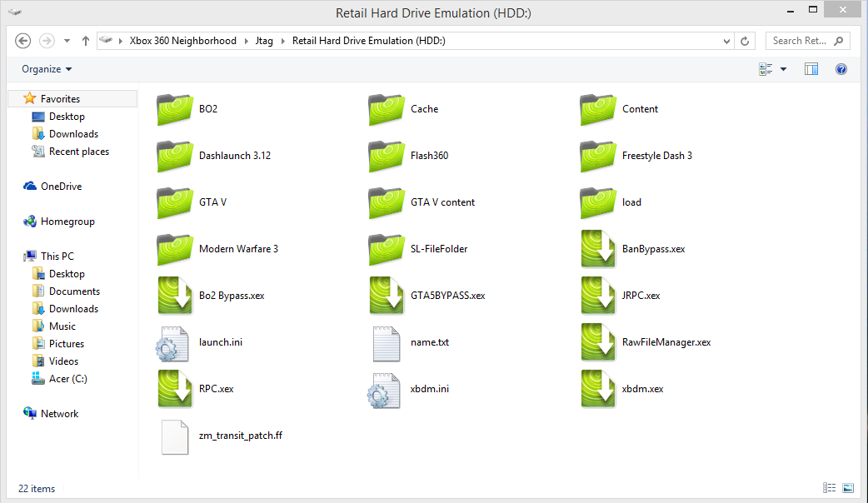Click the window system menu icon

click(x=15, y=12)
